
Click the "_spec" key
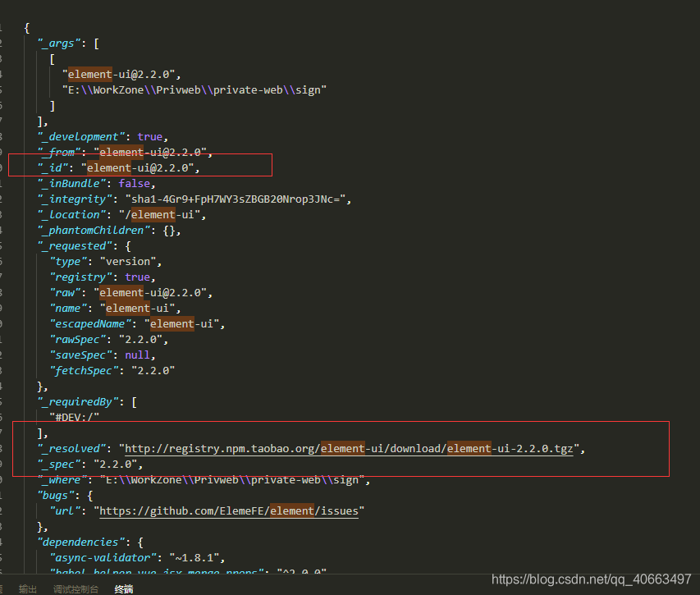pyautogui.click(x=59, y=465)
